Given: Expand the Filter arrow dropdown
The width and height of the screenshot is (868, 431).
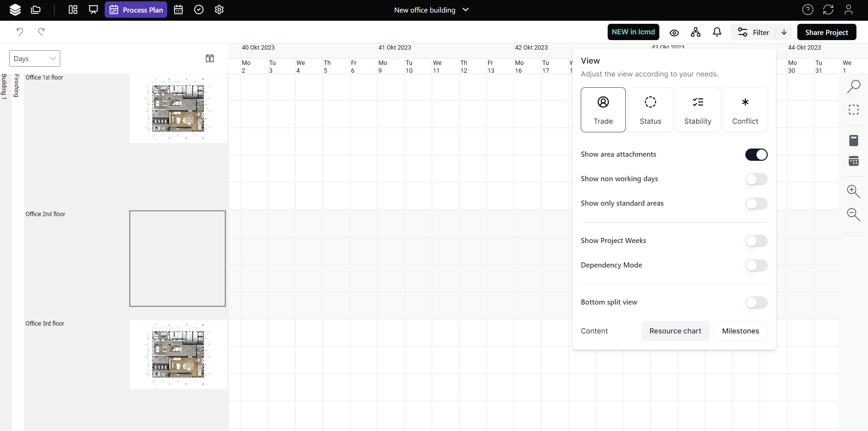Looking at the screenshot, I should tap(784, 32).
